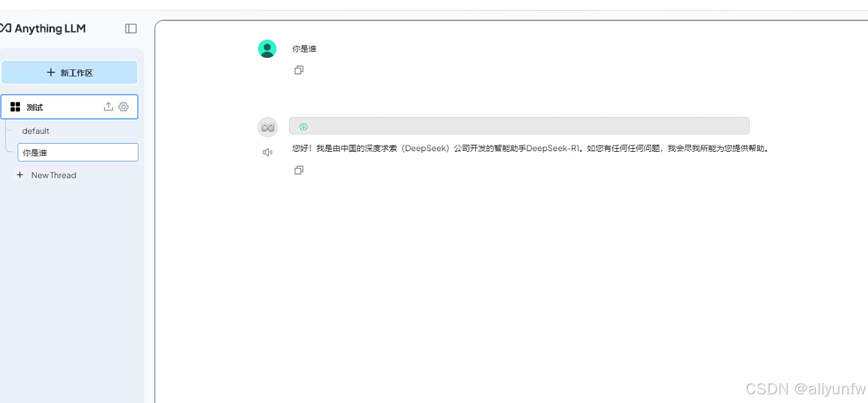Click the AnythingLLM logo
This screenshot has width=868, height=403.
click(42, 28)
